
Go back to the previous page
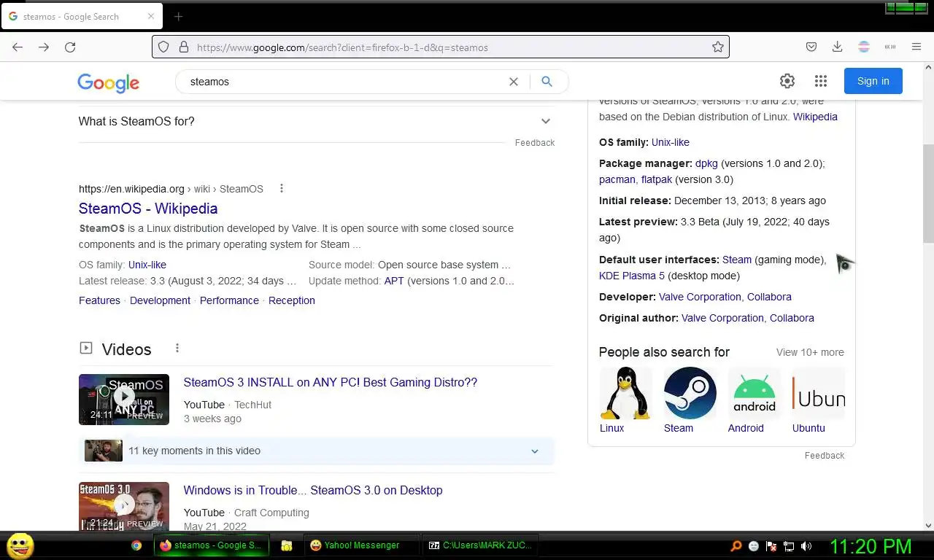pos(18,47)
